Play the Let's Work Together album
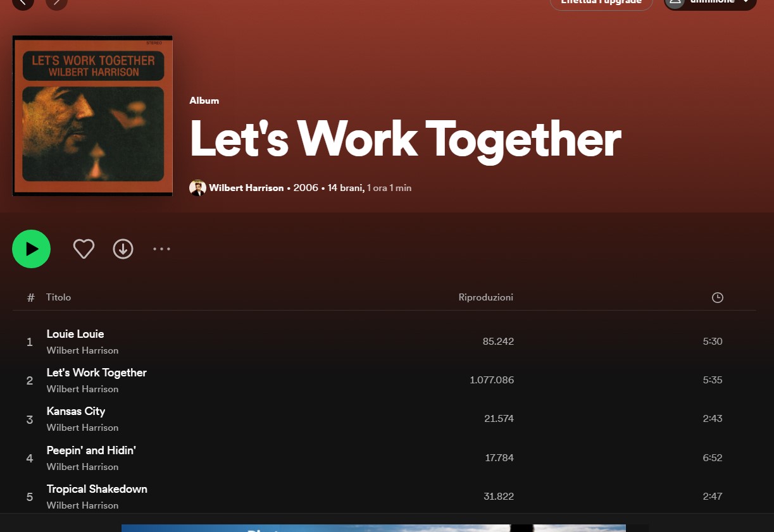774x532 pixels. pyautogui.click(x=31, y=249)
